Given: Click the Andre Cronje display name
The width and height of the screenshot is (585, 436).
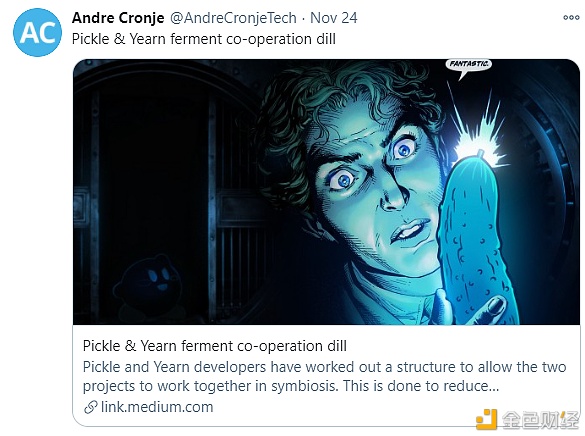Looking at the screenshot, I should tap(118, 18).
